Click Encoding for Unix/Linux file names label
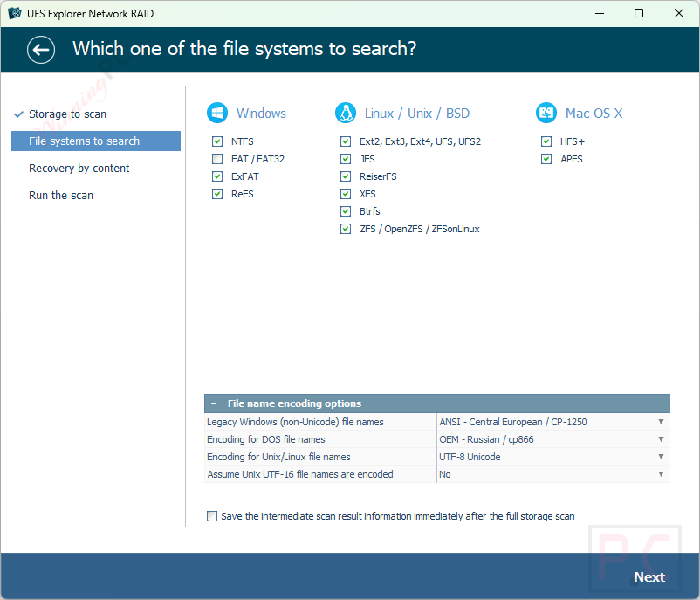Image resolution: width=700 pixels, height=600 pixels. 278,457
